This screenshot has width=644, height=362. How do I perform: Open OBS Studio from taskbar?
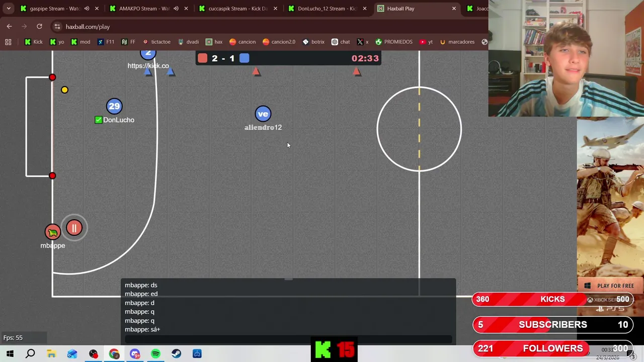pyautogui.click(x=93, y=353)
